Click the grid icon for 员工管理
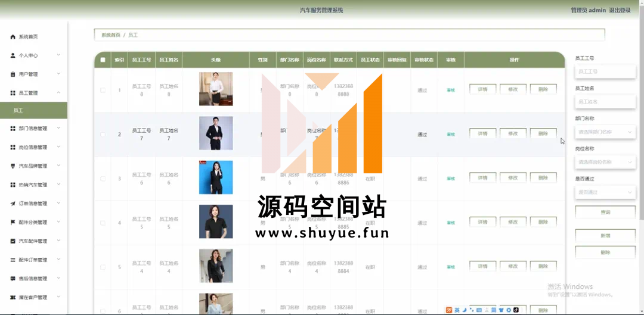 tap(13, 93)
